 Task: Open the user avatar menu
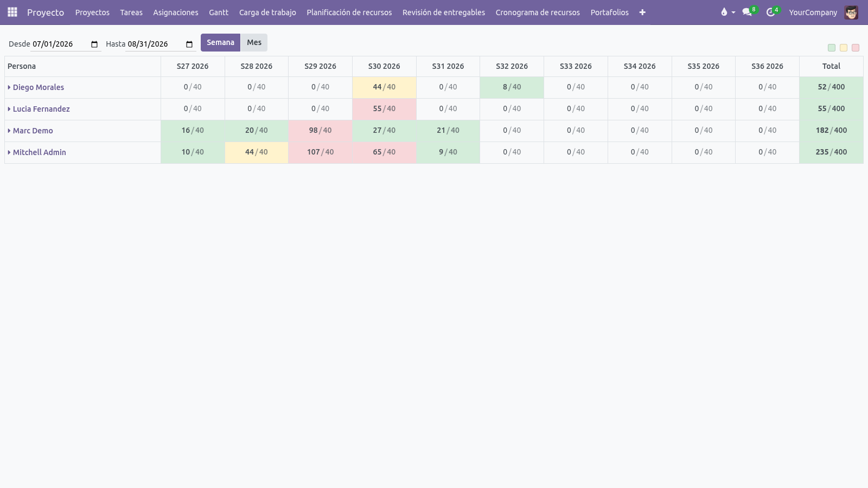point(851,12)
